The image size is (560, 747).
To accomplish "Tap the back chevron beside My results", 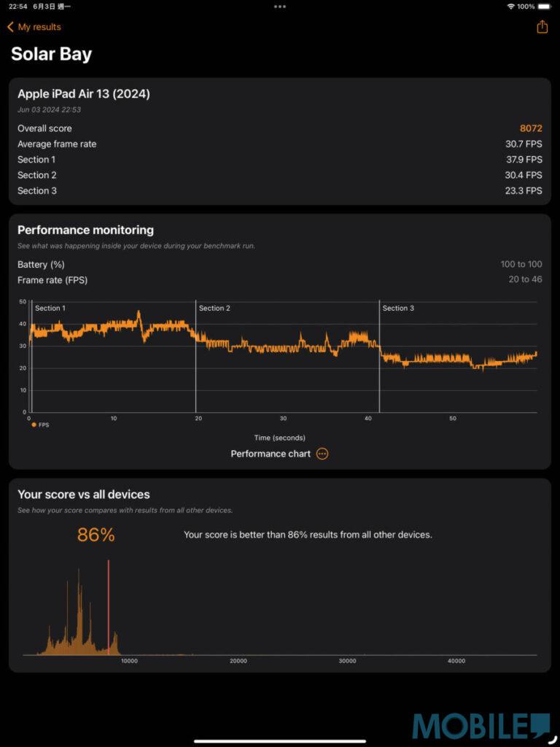I will coord(9,26).
